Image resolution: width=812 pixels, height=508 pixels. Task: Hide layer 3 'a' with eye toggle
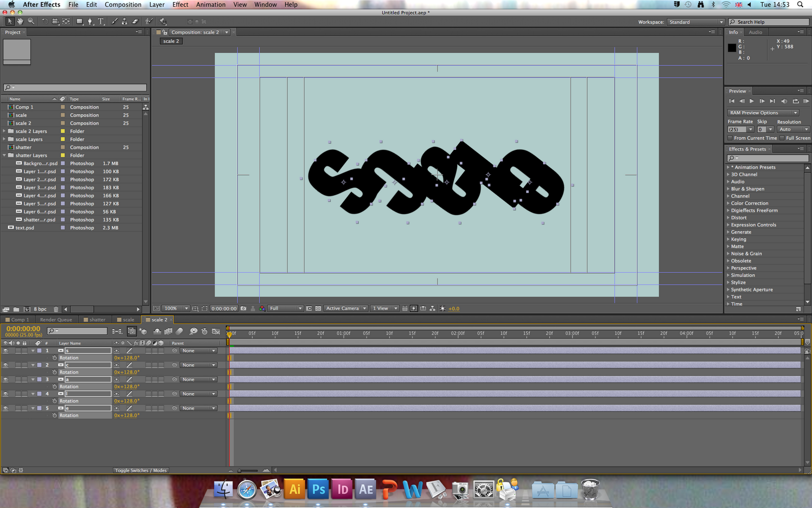6,379
